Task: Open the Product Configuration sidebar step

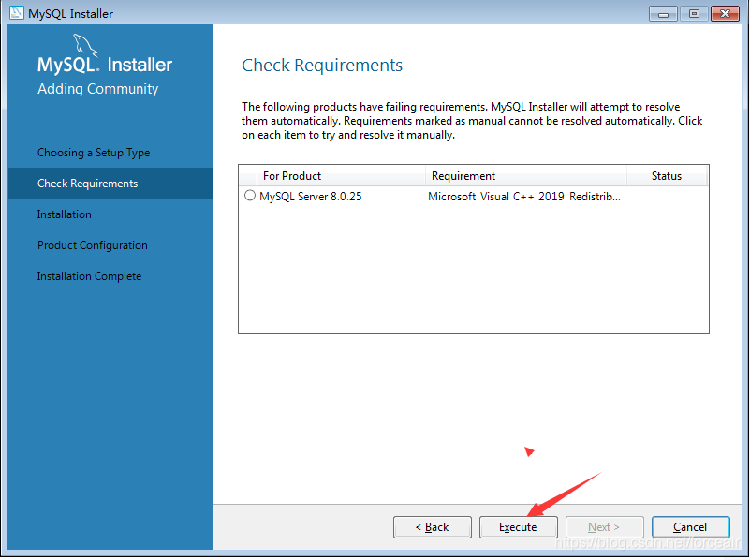Action: [93, 245]
